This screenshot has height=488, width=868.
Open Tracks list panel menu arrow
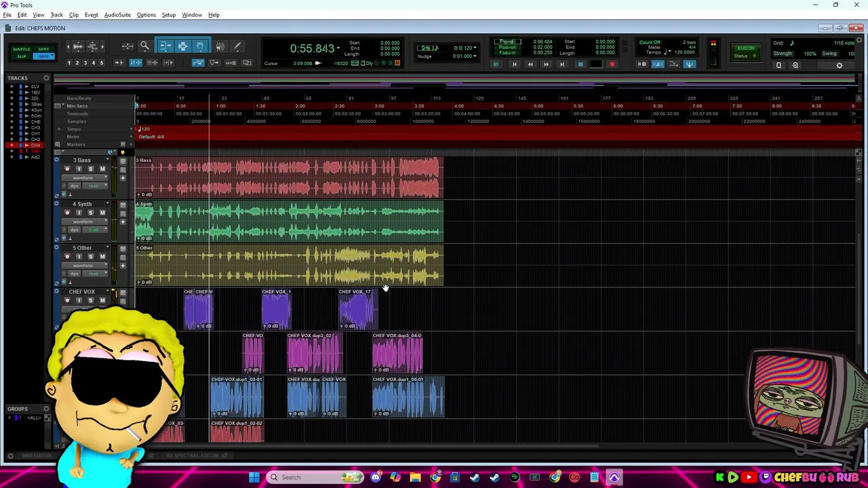(x=46, y=78)
